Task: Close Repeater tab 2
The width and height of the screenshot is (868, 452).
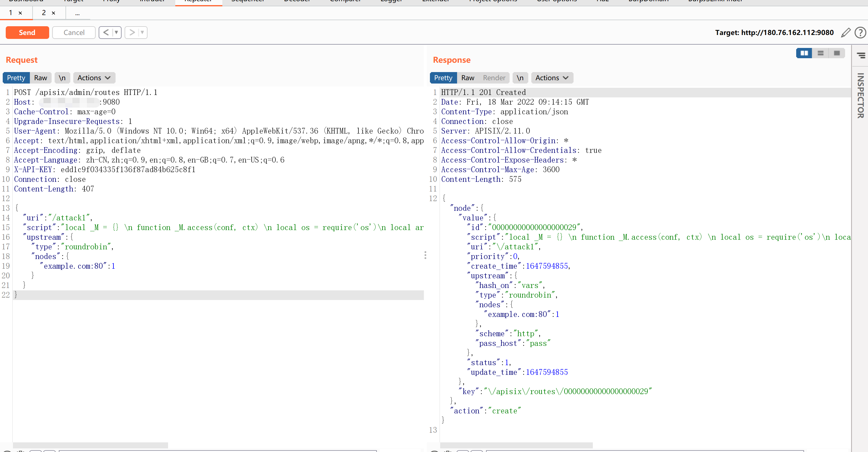Action: point(53,13)
